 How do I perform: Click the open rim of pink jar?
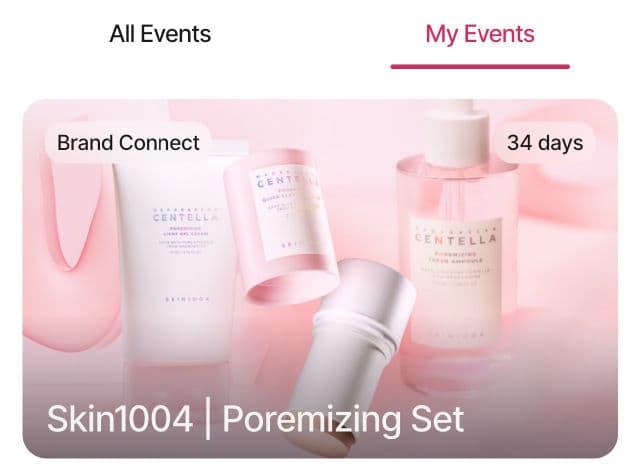coord(294,282)
